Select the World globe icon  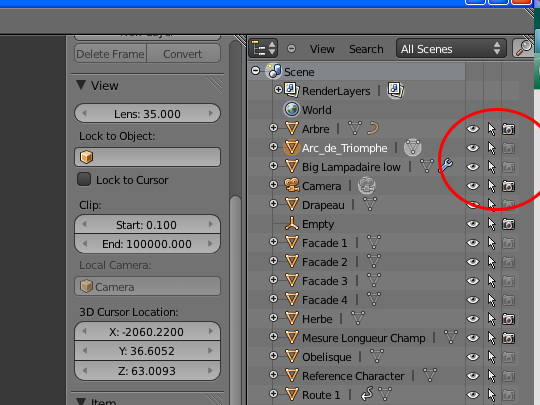tap(292, 110)
